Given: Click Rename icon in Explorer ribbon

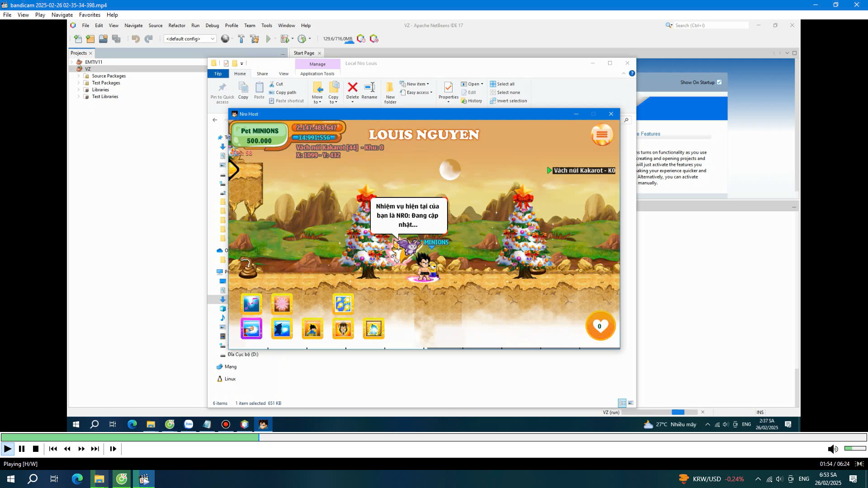Looking at the screenshot, I should (369, 90).
